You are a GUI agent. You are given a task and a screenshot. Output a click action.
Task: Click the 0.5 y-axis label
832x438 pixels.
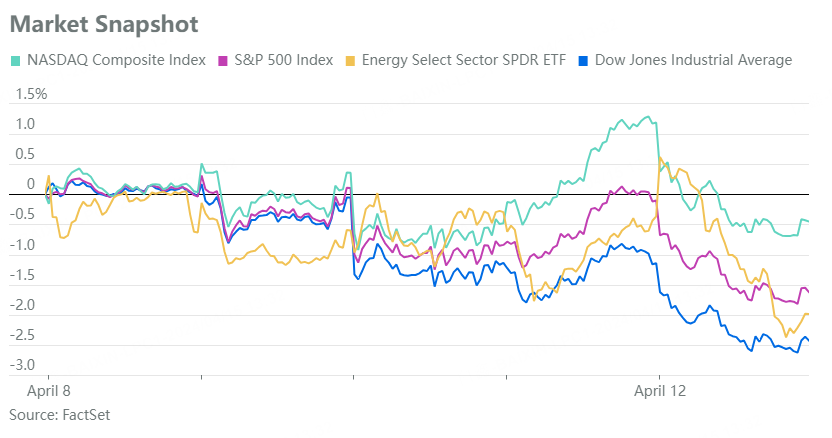[24, 155]
